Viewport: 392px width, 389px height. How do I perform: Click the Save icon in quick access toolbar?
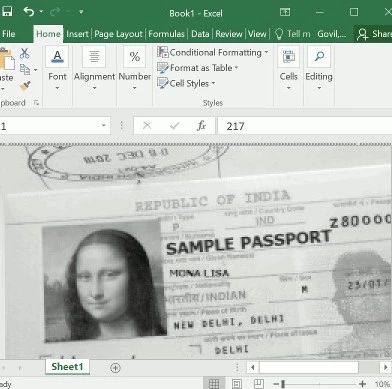pos(6,12)
